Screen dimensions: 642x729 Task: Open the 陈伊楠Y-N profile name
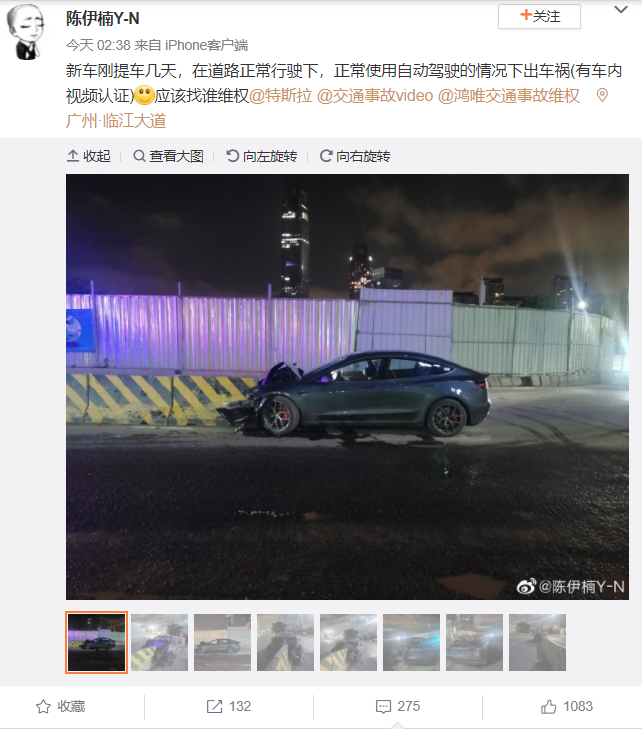point(103,19)
